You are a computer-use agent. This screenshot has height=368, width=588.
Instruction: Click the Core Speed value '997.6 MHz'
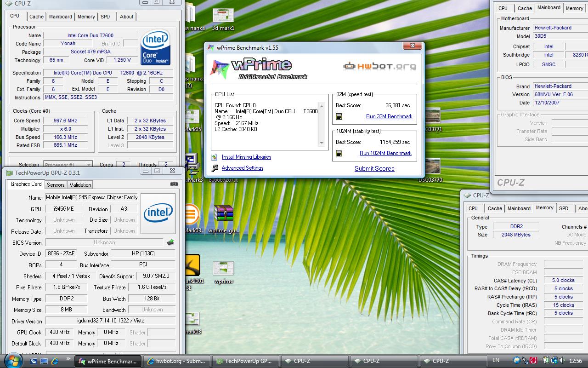click(x=65, y=121)
